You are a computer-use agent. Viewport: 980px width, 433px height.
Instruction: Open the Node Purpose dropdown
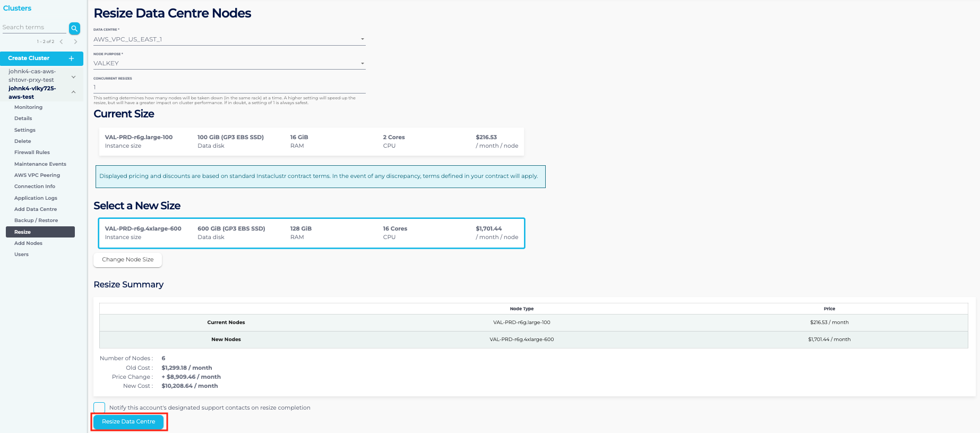coord(229,63)
